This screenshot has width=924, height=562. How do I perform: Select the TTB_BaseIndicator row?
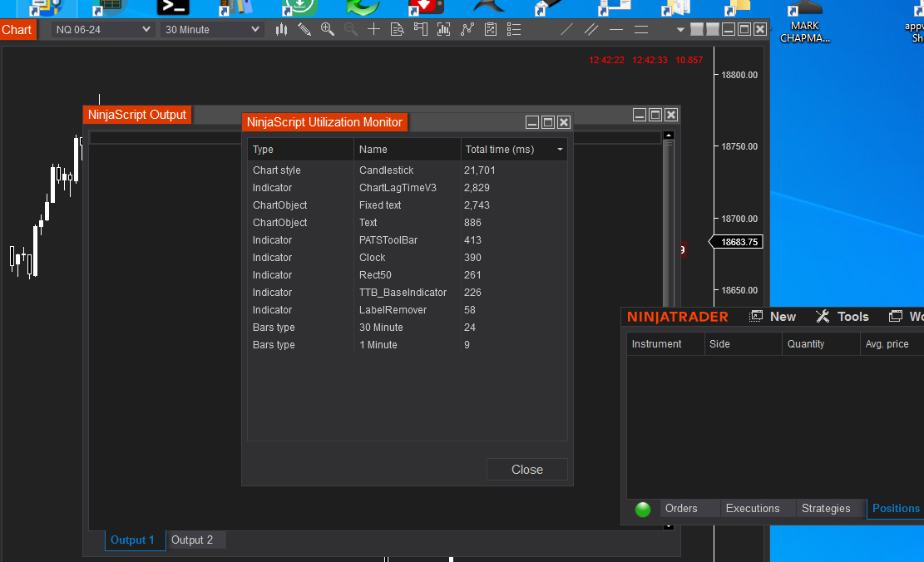pyautogui.click(x=408, y=293)
